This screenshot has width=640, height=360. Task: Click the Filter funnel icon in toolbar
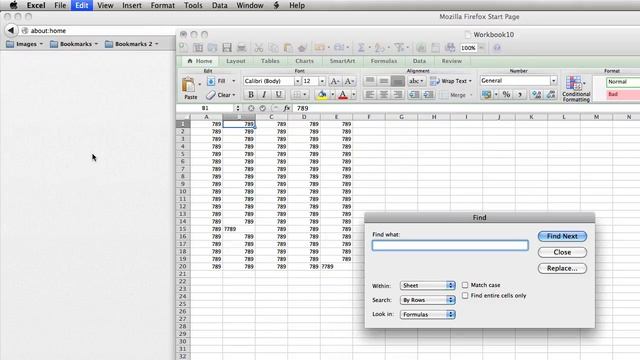point(399,48)
